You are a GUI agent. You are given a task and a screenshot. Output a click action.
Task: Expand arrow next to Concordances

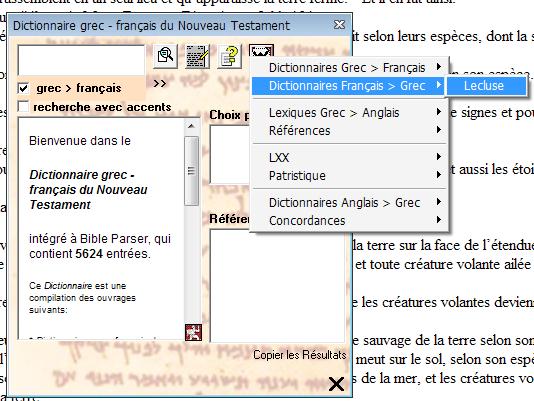click(x=439, y=220)
